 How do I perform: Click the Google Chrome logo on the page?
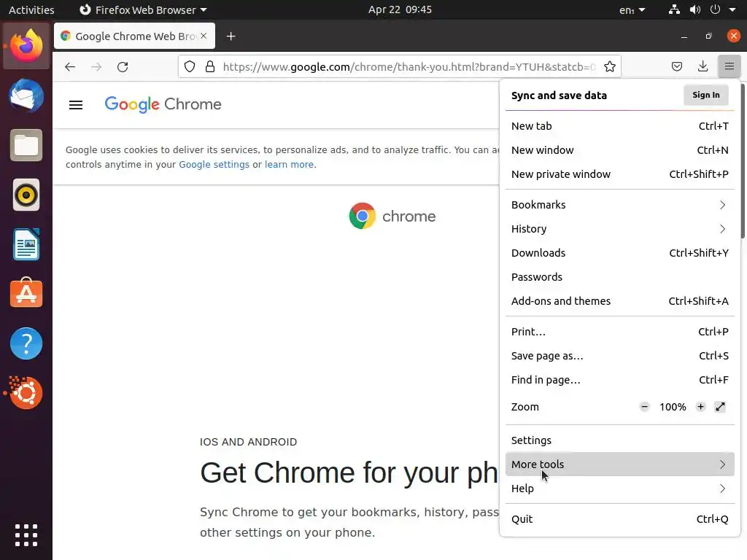[163, 104]
